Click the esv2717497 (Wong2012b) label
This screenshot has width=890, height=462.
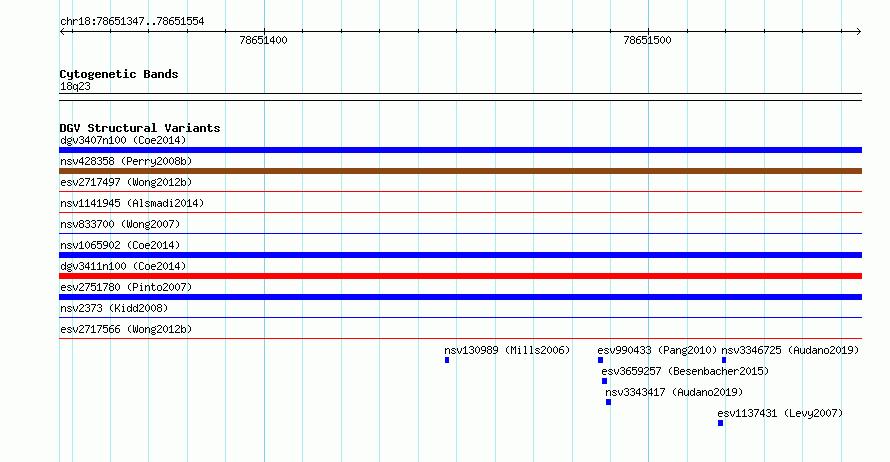pos(126,182)
